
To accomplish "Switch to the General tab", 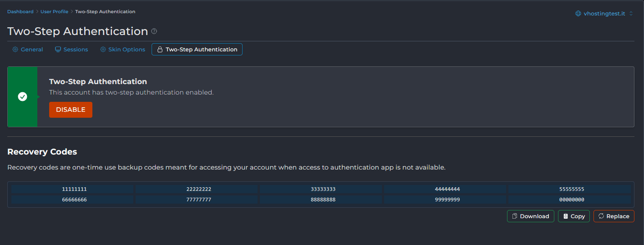I will tap(27, 50).
